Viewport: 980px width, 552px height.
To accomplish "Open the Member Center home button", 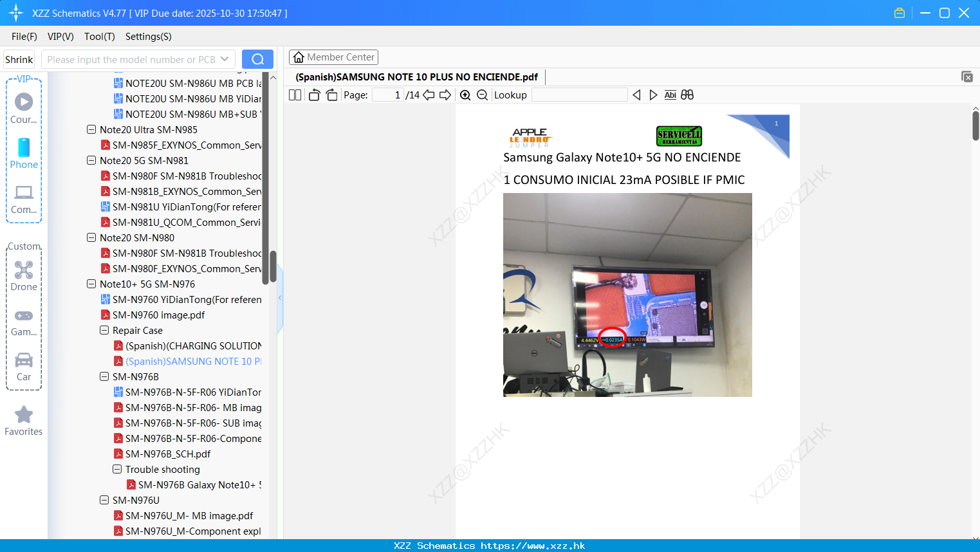I will coord(333,57).
